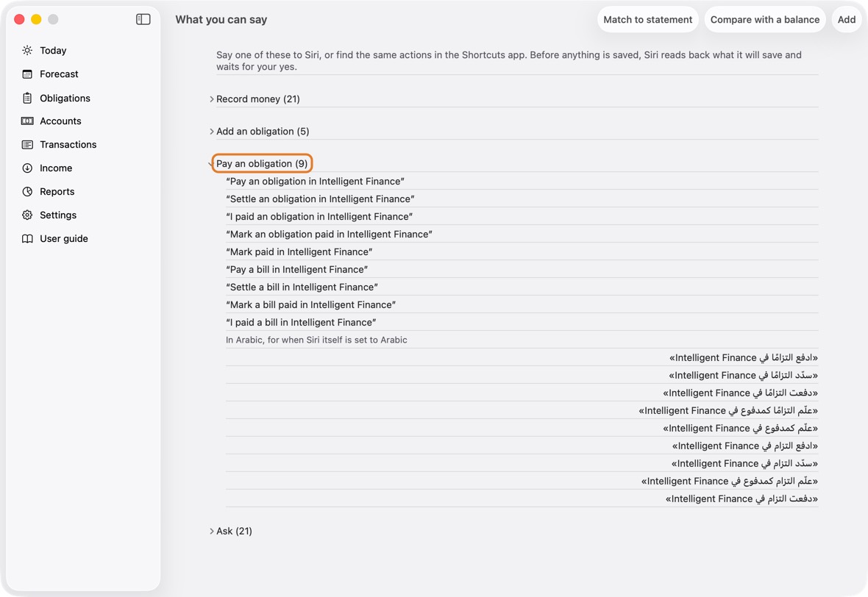Open the Accounts section label
This screenshot has width=868, height=597.
coord(60,121)
